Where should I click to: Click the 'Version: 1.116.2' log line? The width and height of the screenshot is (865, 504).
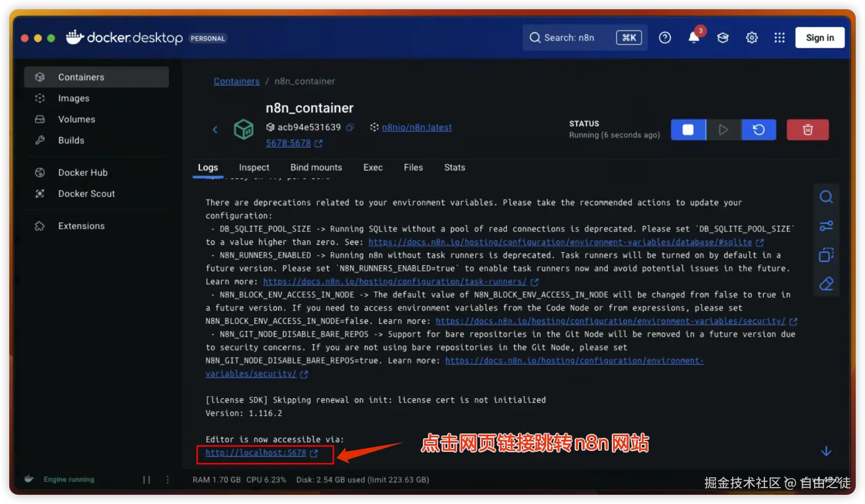243,413
